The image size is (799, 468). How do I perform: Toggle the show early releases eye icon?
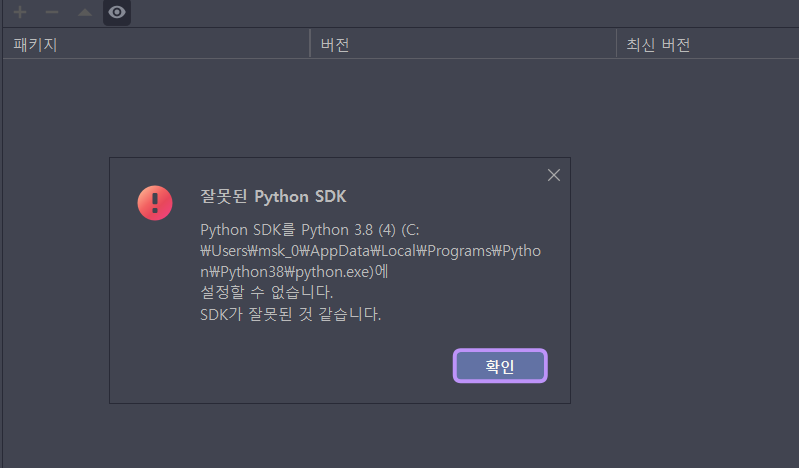[117, 12]
